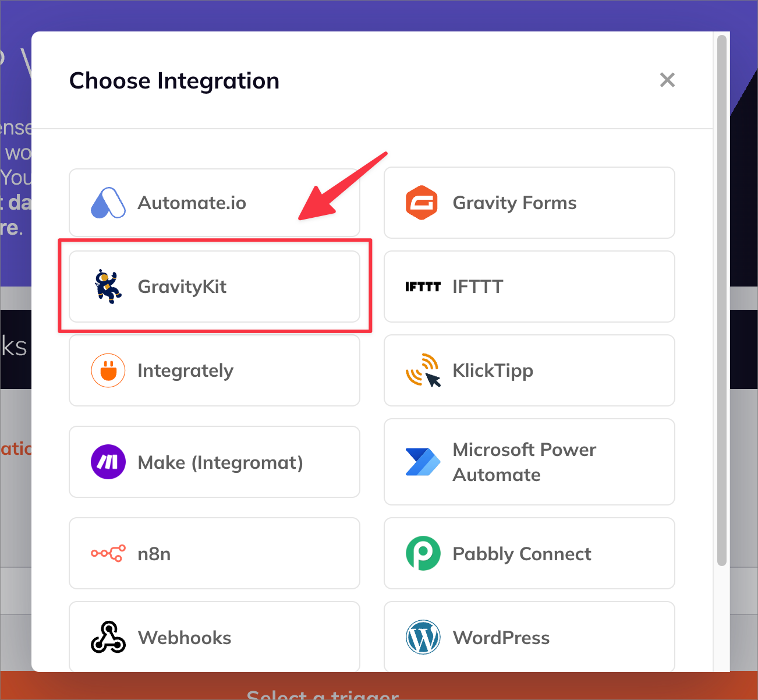
Task: Click the Integrately plug icon
Action: pyautogui.click(x=108, y=370)
